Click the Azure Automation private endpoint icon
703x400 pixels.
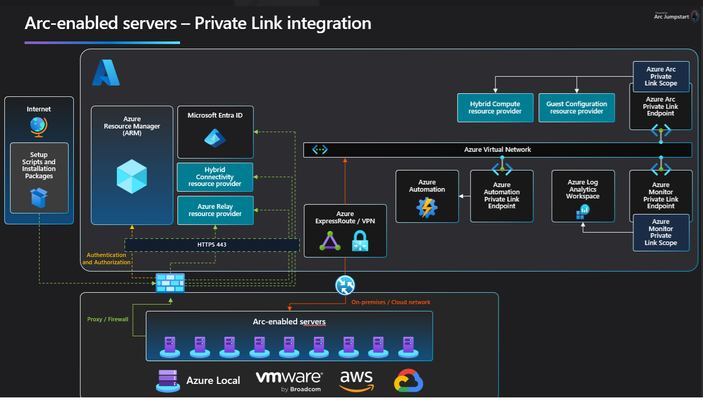coord(502,170)
